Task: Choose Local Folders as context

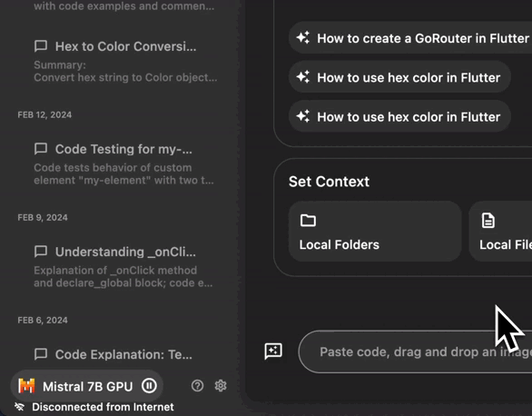Action: tap(375, 232)
